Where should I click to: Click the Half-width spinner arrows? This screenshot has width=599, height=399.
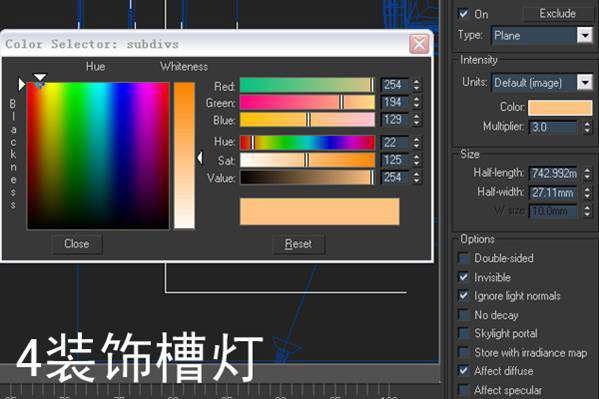pyautogui.click(x=587, y=192)
